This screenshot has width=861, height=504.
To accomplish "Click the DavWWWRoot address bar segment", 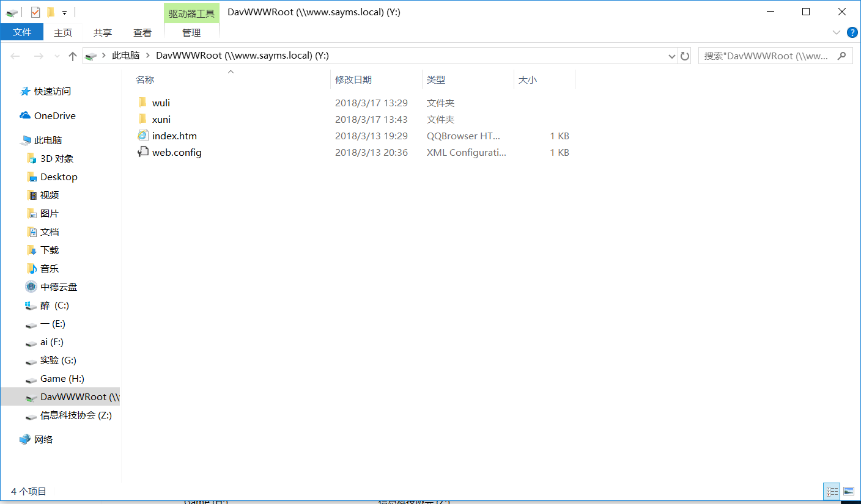I will point(243,56).
